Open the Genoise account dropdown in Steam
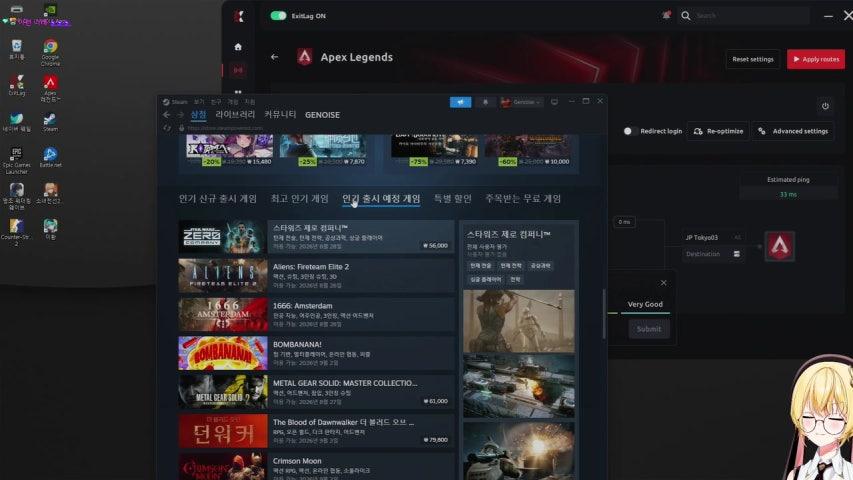The width and height of the screenshot is (853, 480). click(x=521, y=102)
